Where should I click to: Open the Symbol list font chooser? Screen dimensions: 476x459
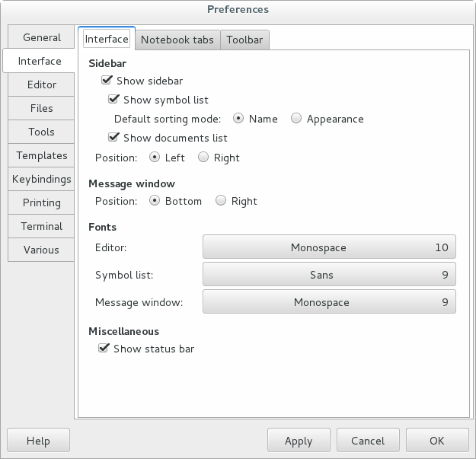[329, 275]
